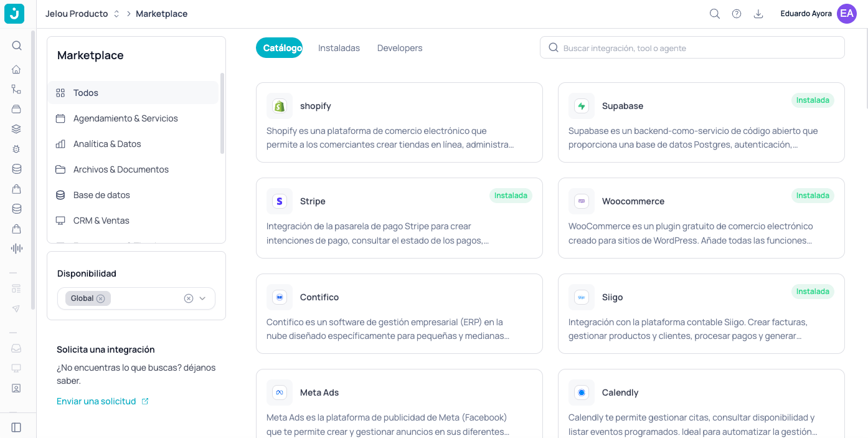Switch to the Catálogo tab

coord(279,48)
